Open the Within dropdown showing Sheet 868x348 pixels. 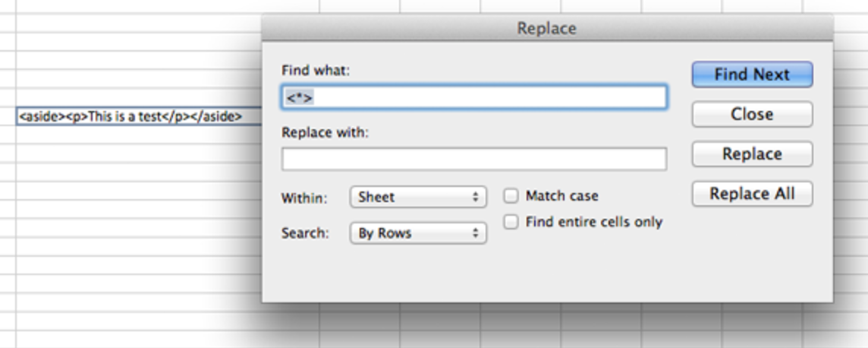click(419, 198)
